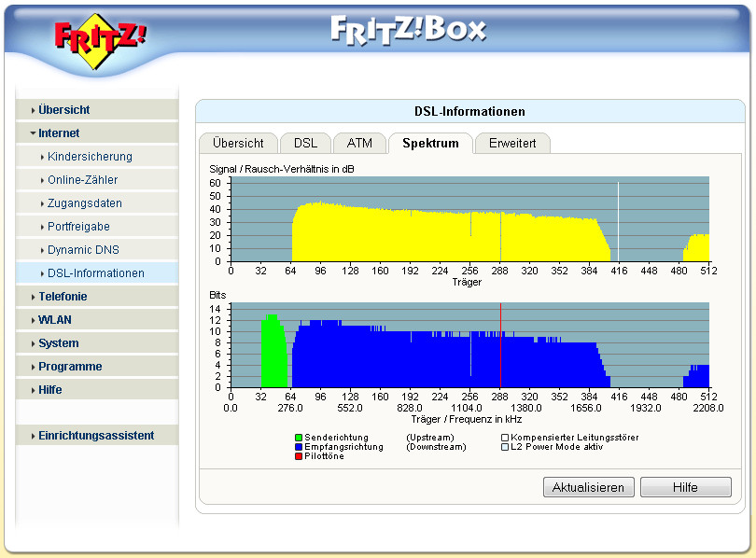756x558 pixels.
Task: Switch to the Erweitert tab
Action: tap(512, 143)
